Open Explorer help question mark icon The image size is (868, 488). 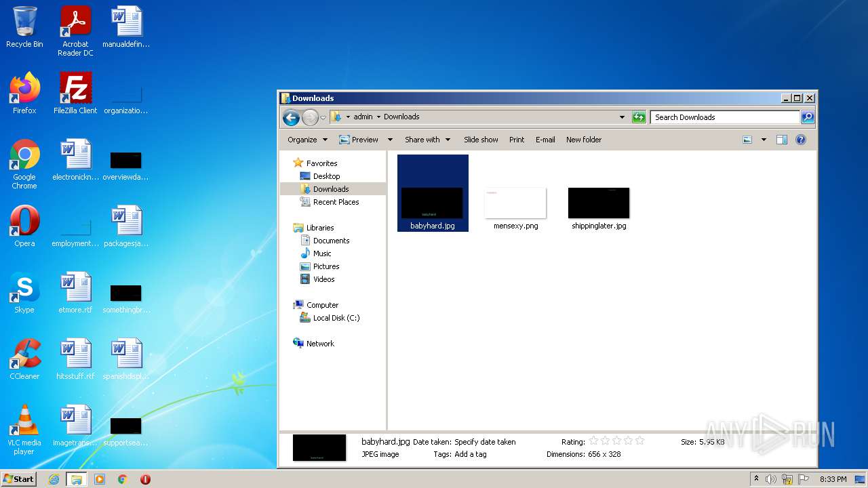click(x=801, y=140)
